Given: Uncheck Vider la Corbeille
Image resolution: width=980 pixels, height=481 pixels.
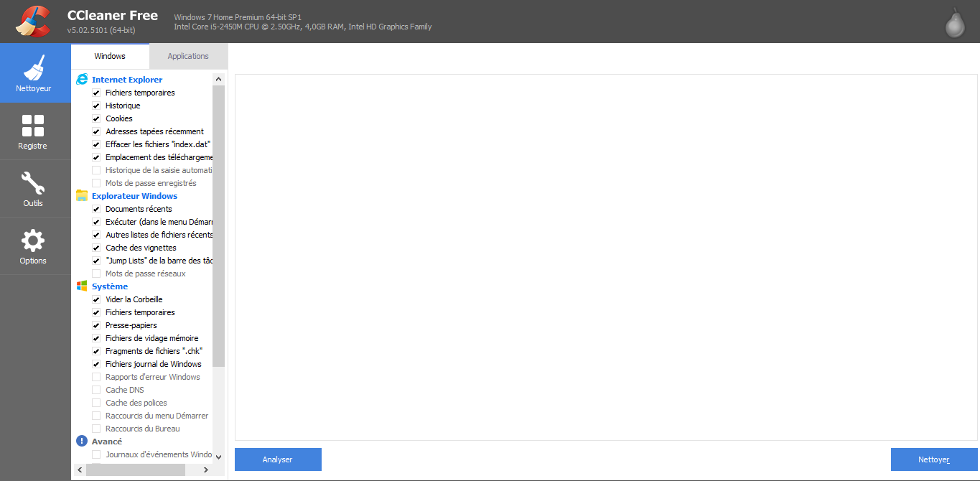Looking at the screenshot, I should click(x=96, y=299).
